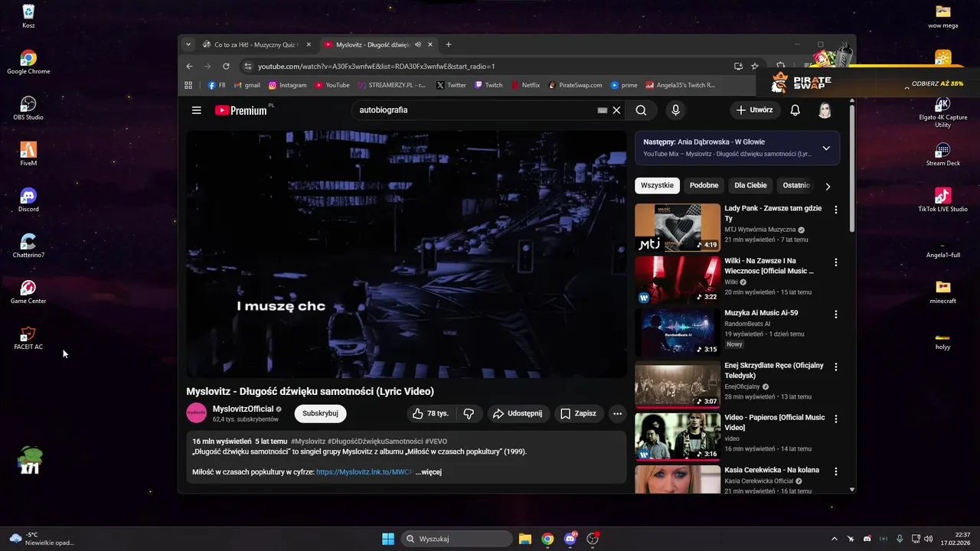Image resolution: width=980 pixels, height=551 pixels.
Task: Reload the page in Chrome
Action: (x=226, y=67)
